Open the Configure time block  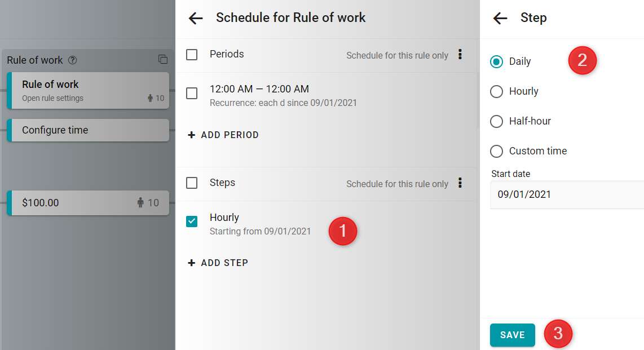point(88,130)
